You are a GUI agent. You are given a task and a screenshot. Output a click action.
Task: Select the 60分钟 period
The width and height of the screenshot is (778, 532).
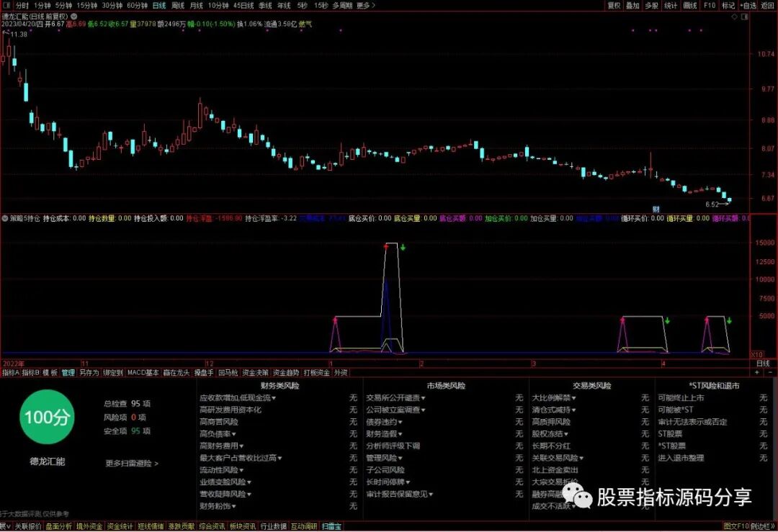[x=137, y=6]
